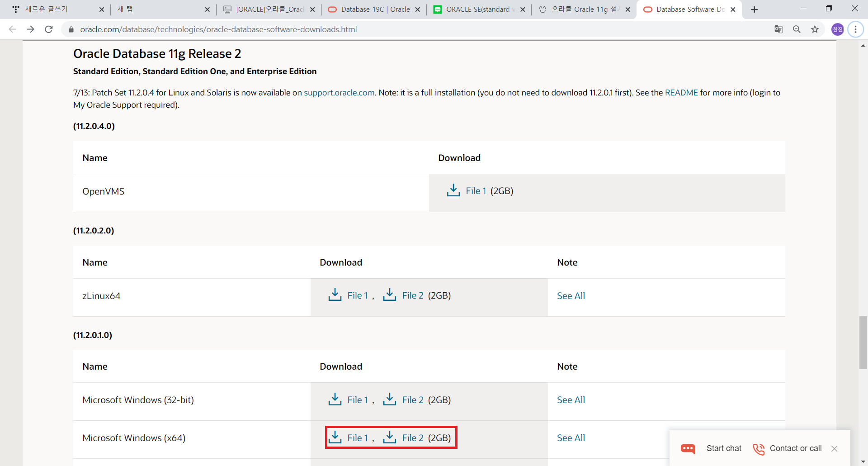Close the Database 19C tab

point(417,10)
